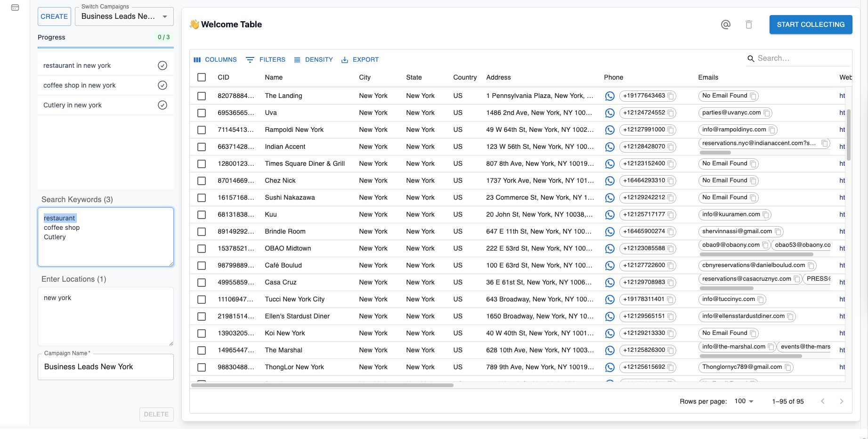Open the Switch Campaigns dropdown
The width and height of the screenshot is (868, 439).
[x=124, y=16]
